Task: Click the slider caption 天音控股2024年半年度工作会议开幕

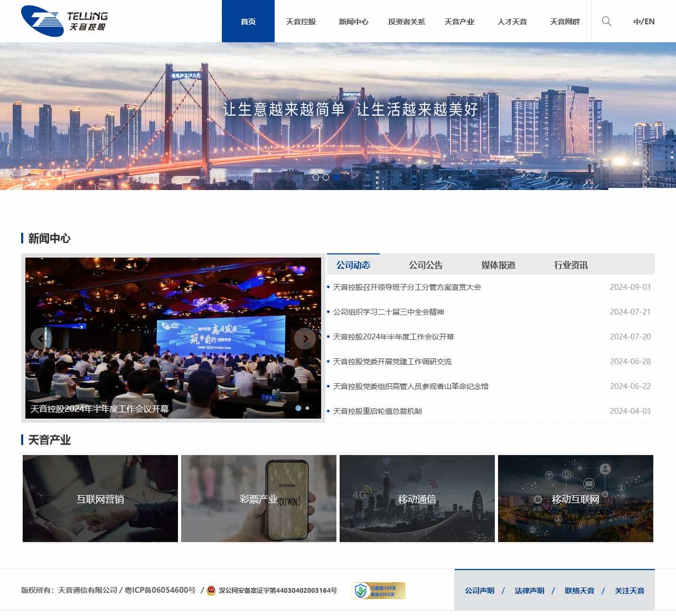Action: 99,409
